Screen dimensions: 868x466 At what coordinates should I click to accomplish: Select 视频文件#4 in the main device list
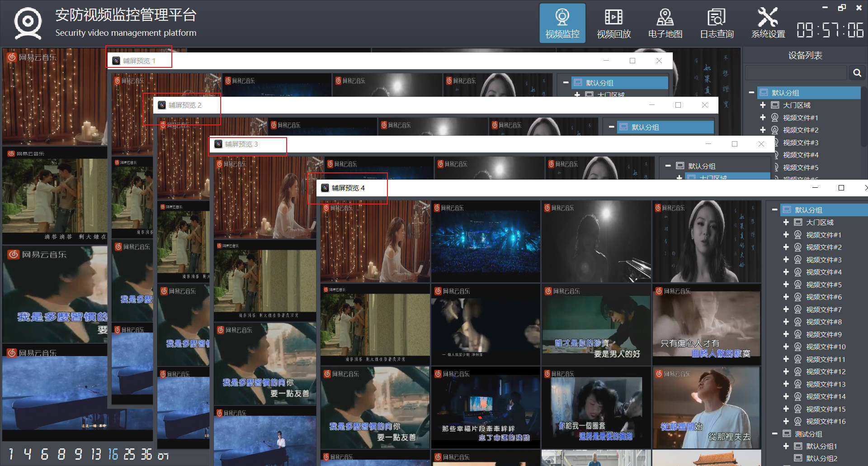tap(800, 155)
